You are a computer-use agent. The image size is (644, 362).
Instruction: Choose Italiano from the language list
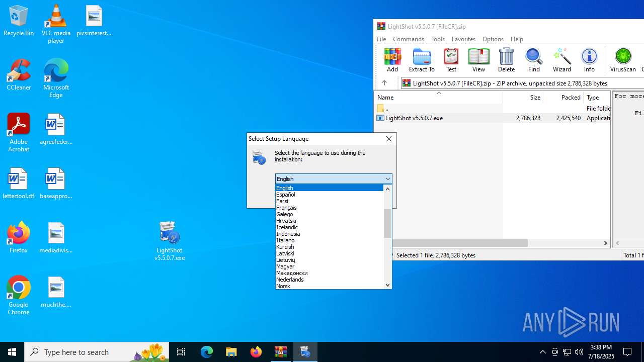330,240
